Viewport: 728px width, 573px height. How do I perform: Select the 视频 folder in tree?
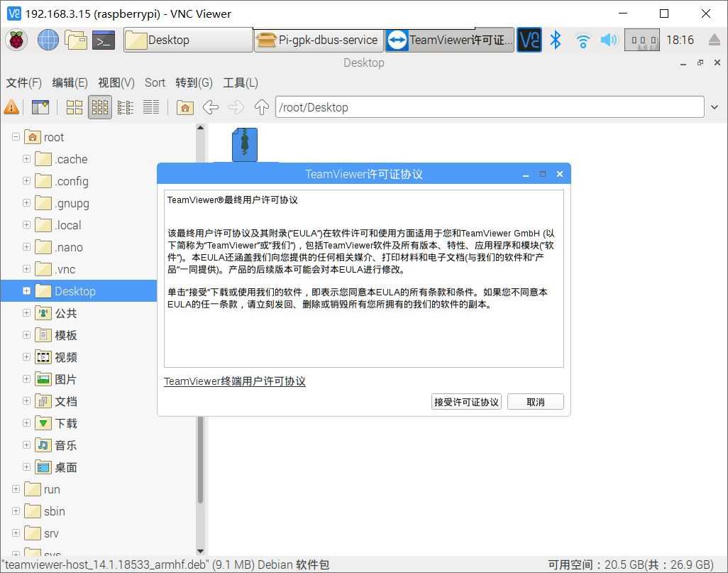[56, 357]
